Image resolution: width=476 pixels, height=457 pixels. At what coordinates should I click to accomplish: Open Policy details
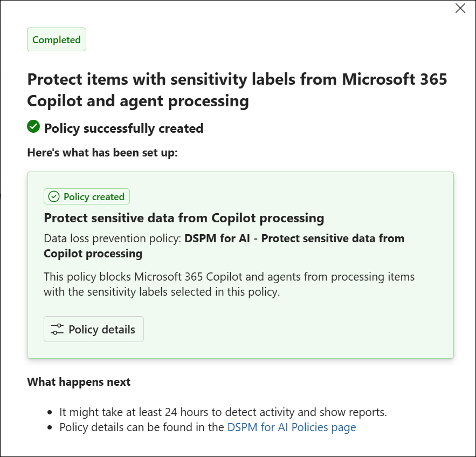point(94,329)
